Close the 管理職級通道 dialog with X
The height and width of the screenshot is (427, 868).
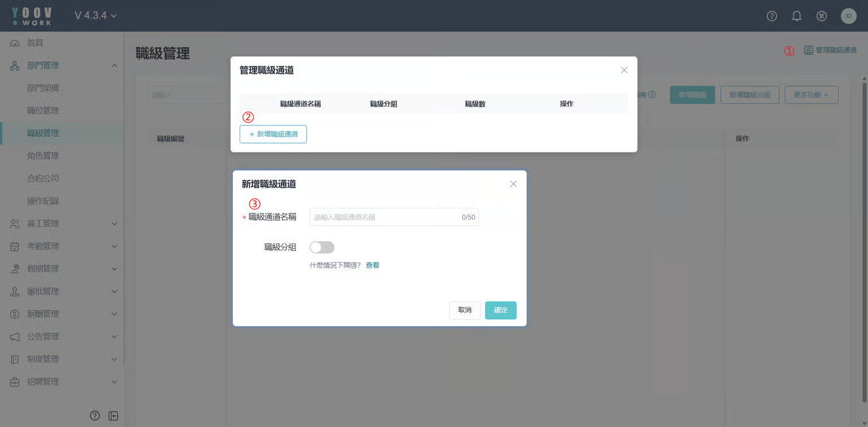[x=624, y=71]
